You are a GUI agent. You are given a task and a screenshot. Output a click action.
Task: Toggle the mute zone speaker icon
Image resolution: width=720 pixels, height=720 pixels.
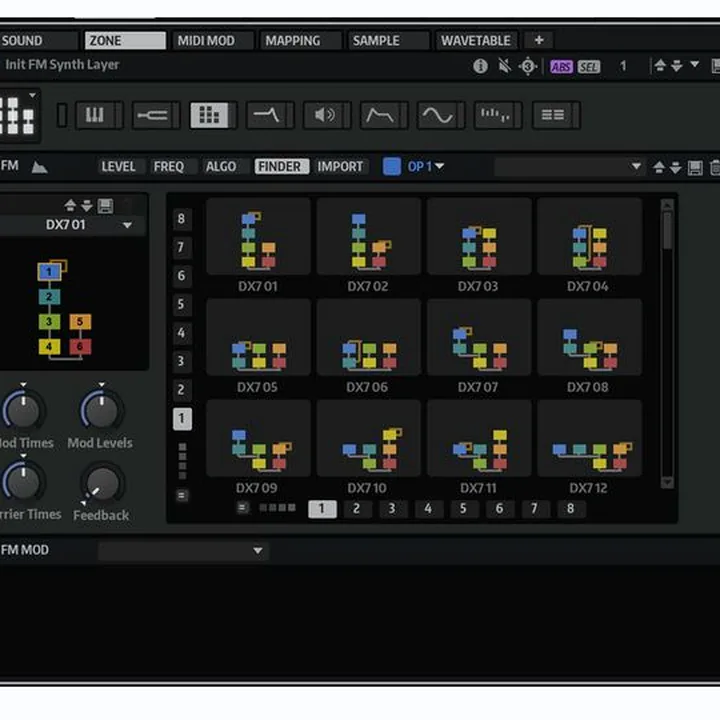504,66
